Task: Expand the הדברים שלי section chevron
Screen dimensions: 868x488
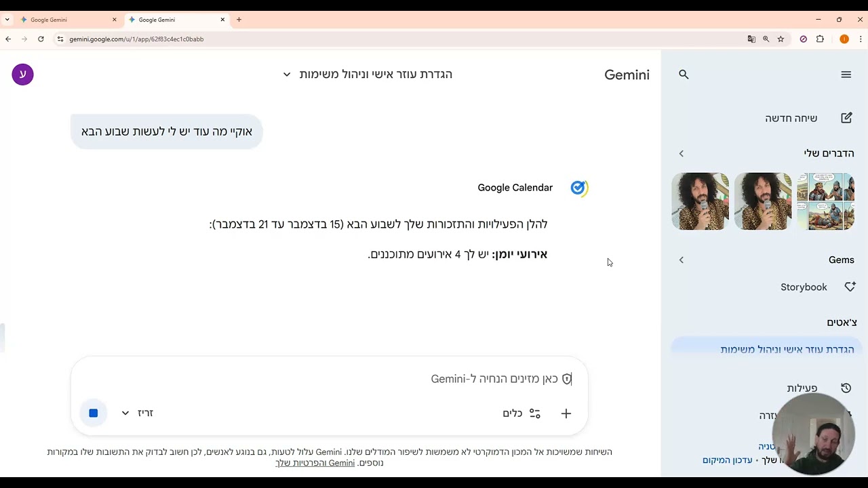Action: (x=682, y=154)
